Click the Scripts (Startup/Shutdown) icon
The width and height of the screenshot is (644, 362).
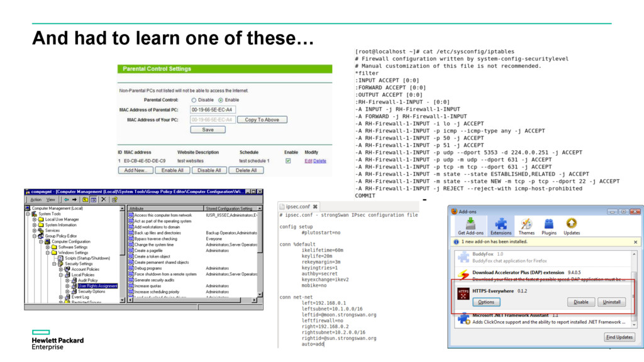tap(60, 258)
